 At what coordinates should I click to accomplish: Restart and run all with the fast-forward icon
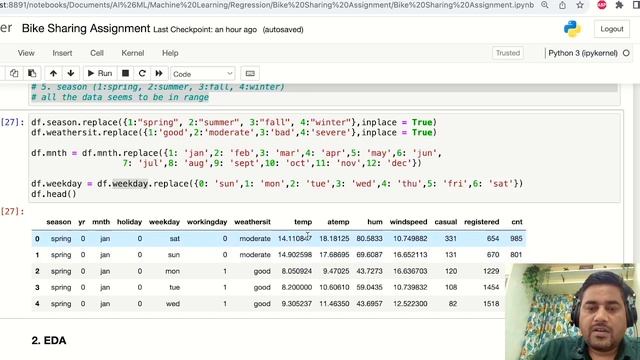pyautogui.click(x=159, y=73)
